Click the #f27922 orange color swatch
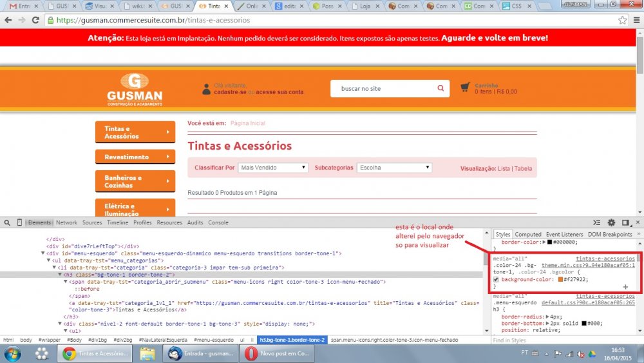 tap(543, 279)
